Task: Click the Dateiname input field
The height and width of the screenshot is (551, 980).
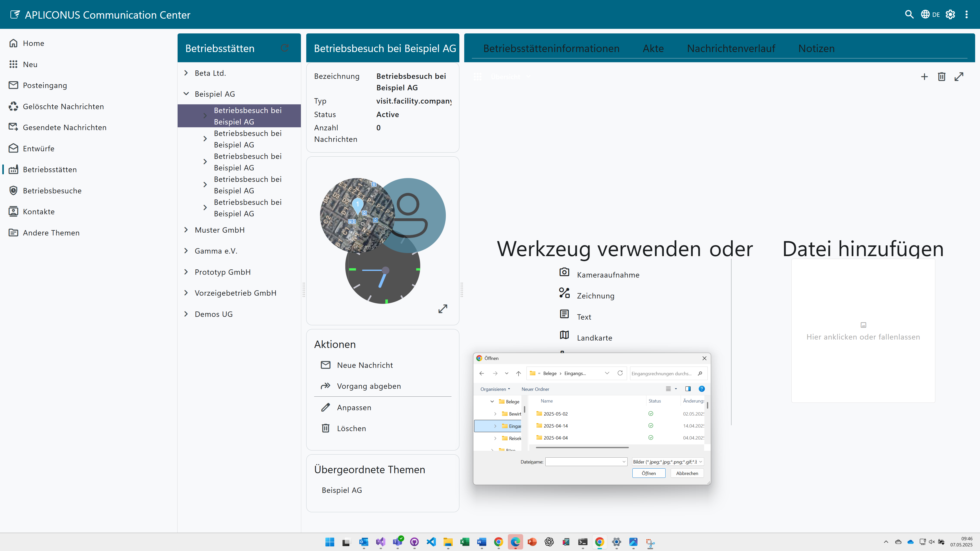Action: coord(586,462)
